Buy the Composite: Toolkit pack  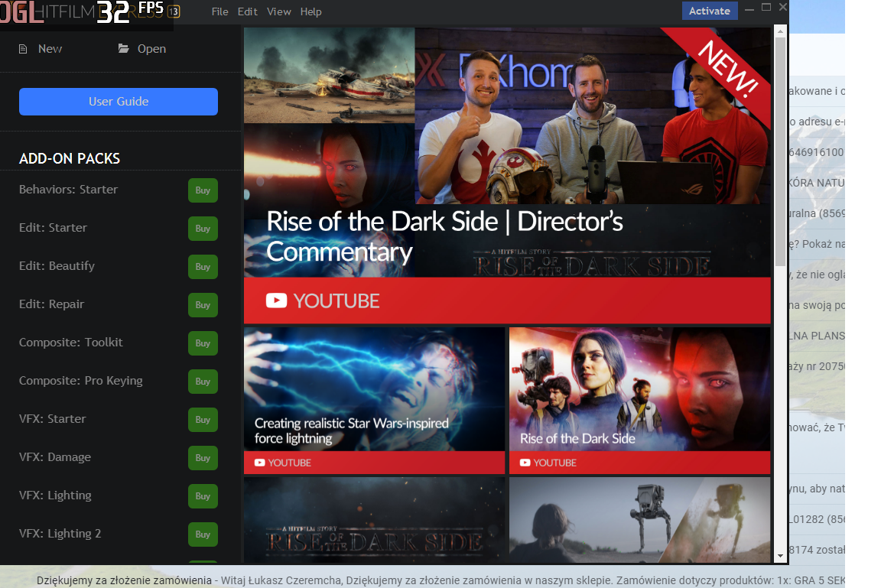(203, 343)
